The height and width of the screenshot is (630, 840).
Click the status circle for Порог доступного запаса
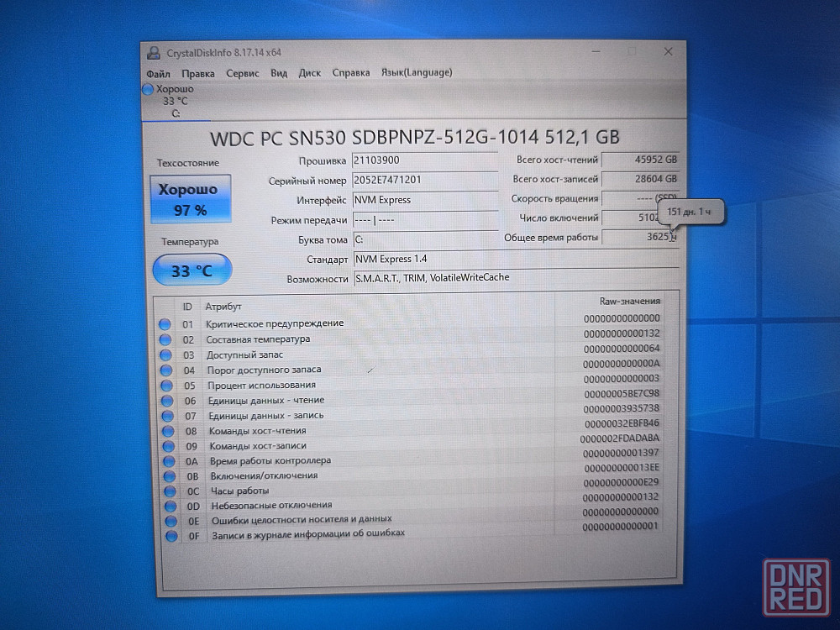(166, 370)
